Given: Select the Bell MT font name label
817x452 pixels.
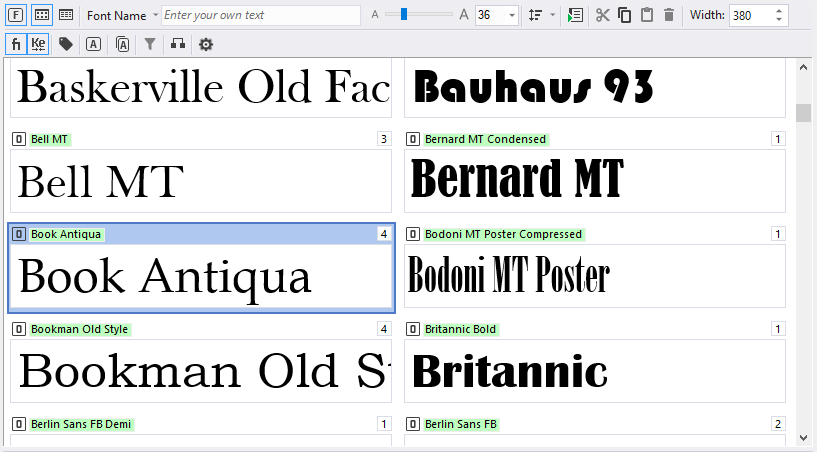Looking at the screenshot, I should coord(49,139).
